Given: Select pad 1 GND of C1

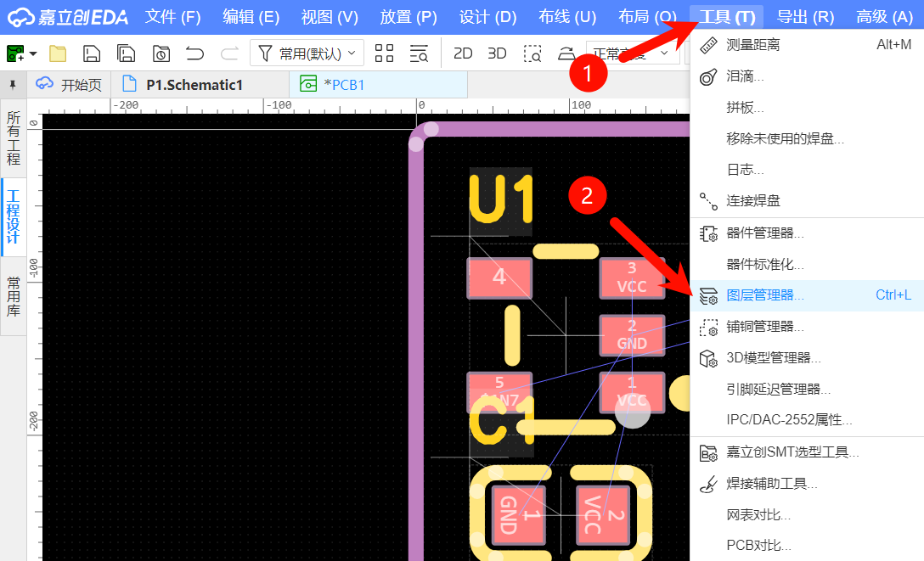Looking at the screenshot, I should (519, 515).
